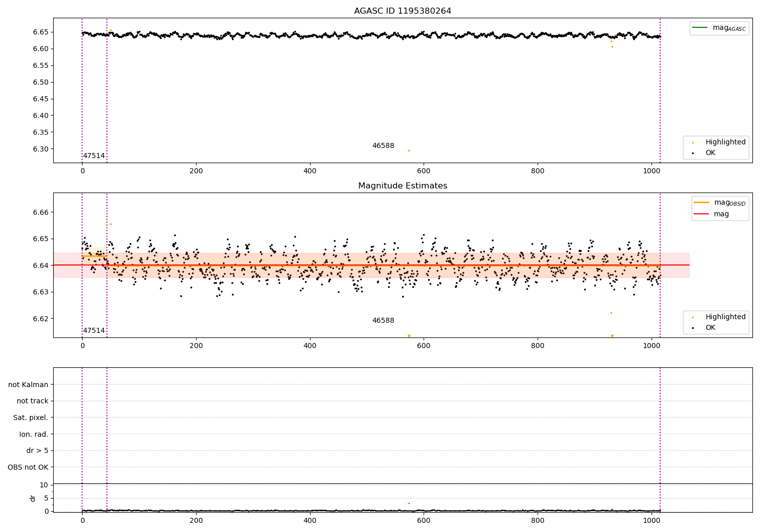This screenshot has width=760, height=532.
Task: Click the OBS not OK axis label
Action: coord(28,467)
